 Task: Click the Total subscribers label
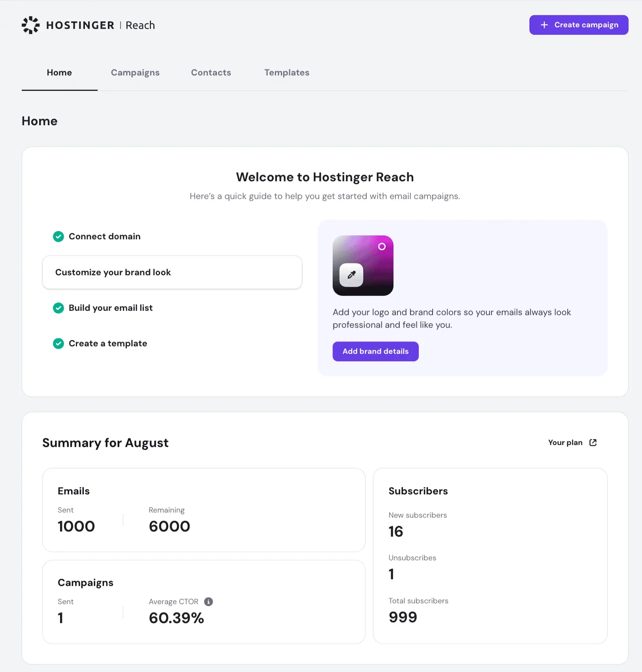(418, 601)
